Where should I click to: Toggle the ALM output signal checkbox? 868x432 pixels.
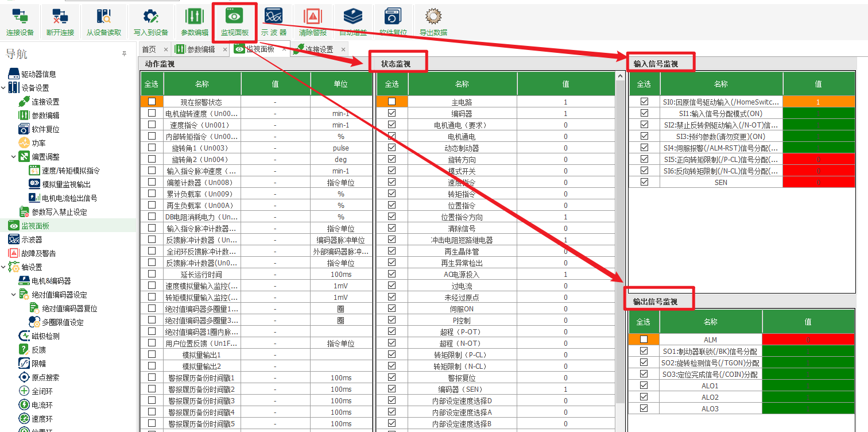[644, 340]
